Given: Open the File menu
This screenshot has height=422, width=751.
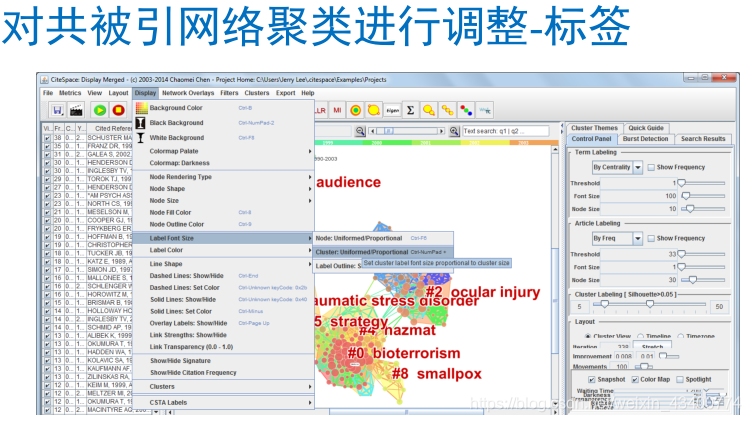Looking at the screenshot, I should (48, 93).
